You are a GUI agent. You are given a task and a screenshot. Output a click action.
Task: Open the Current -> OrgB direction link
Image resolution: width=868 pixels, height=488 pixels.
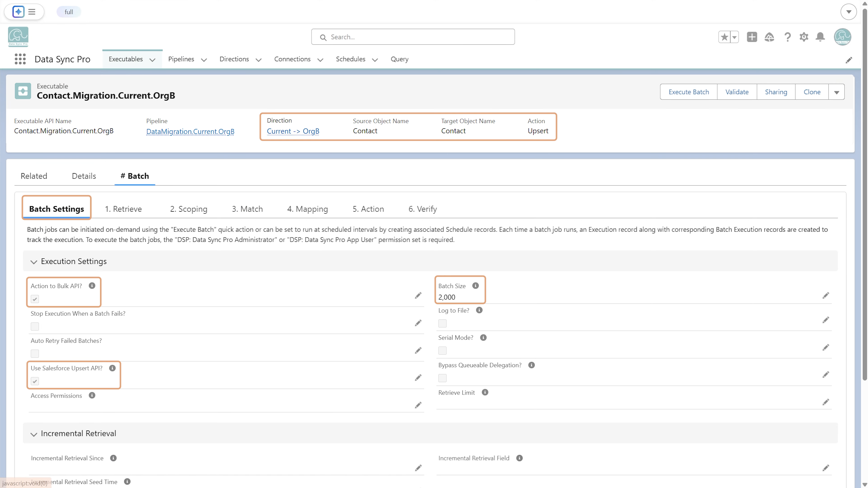pyautogui.click(x=293, y=131)
